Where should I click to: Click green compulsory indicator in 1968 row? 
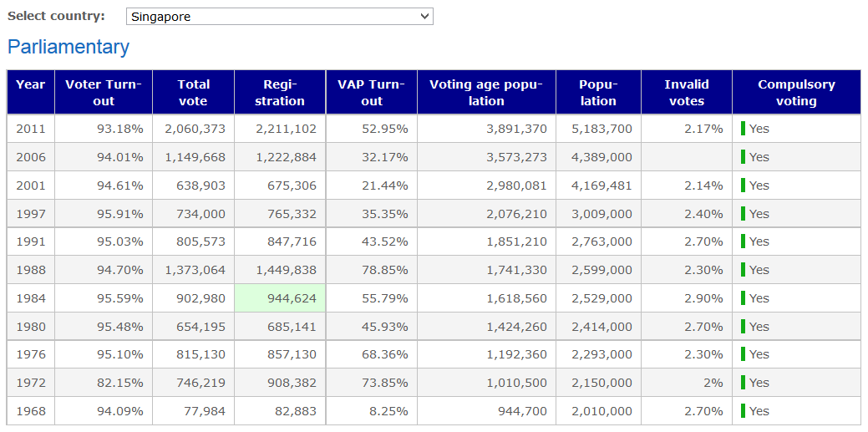743,411
